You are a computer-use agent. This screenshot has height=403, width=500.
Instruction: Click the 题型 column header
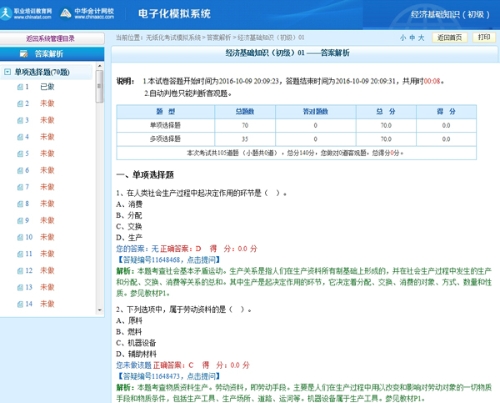166,112
